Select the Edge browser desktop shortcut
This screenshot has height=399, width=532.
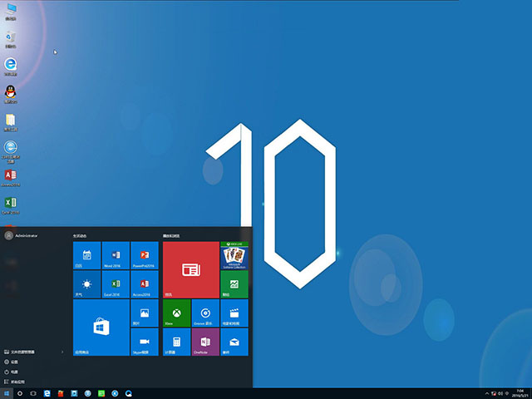pos(11,67)
